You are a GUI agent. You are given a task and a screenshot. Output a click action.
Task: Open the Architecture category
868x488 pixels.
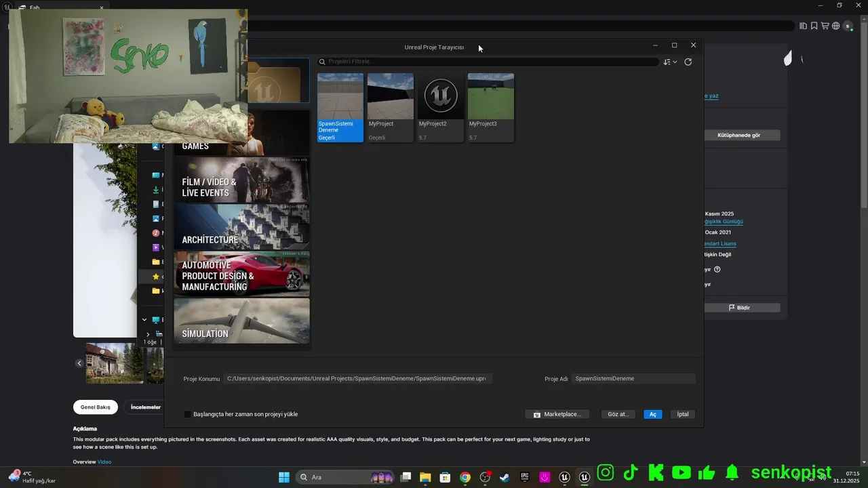tap(242, 227)
